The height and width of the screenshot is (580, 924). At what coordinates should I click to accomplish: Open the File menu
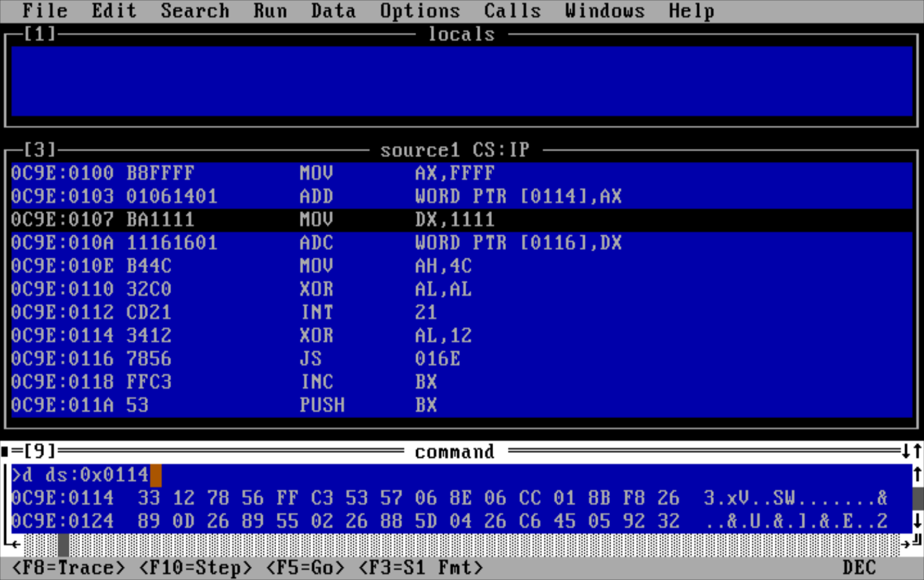[x=45, y=11]
